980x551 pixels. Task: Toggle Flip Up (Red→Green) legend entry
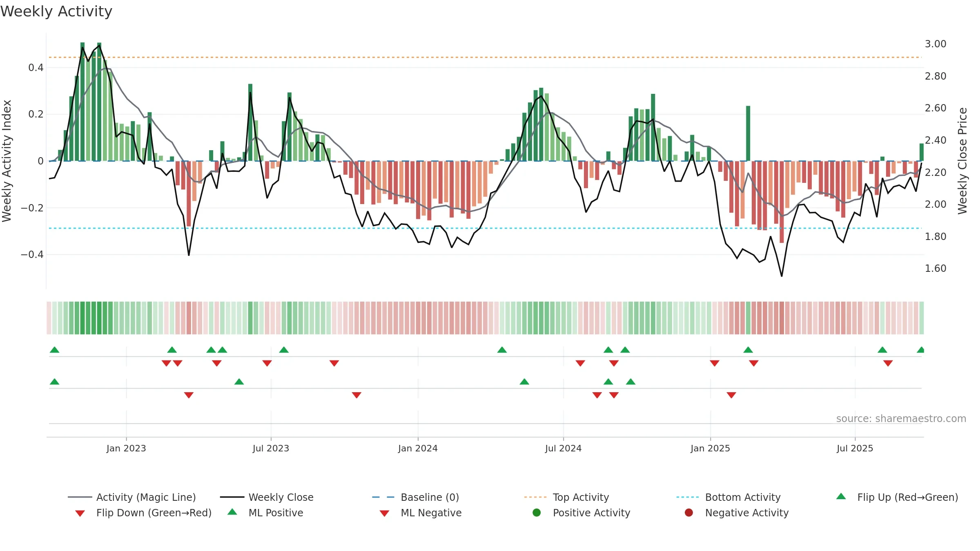pos(897,497)
